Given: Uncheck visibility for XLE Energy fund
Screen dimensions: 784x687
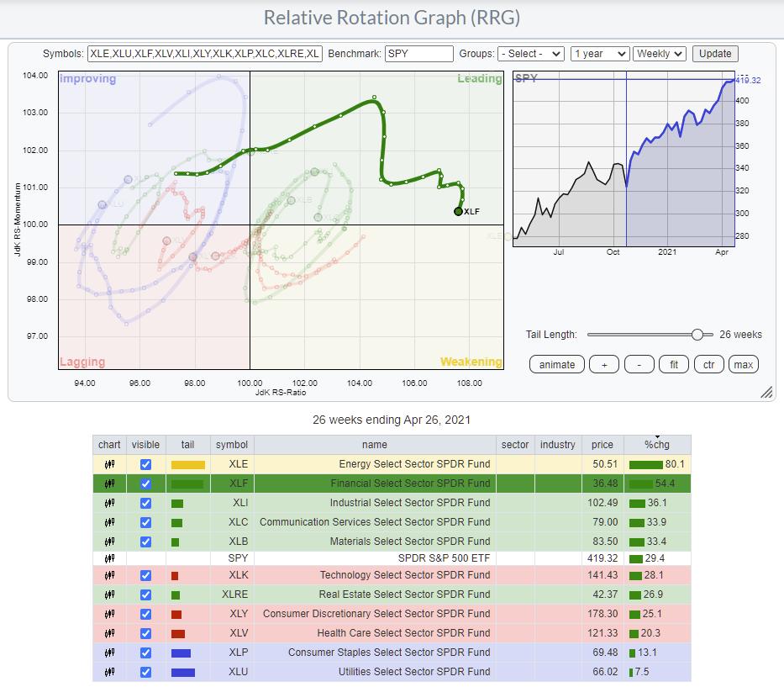Looking at the screenshot, I should click(x=146, y=464).
